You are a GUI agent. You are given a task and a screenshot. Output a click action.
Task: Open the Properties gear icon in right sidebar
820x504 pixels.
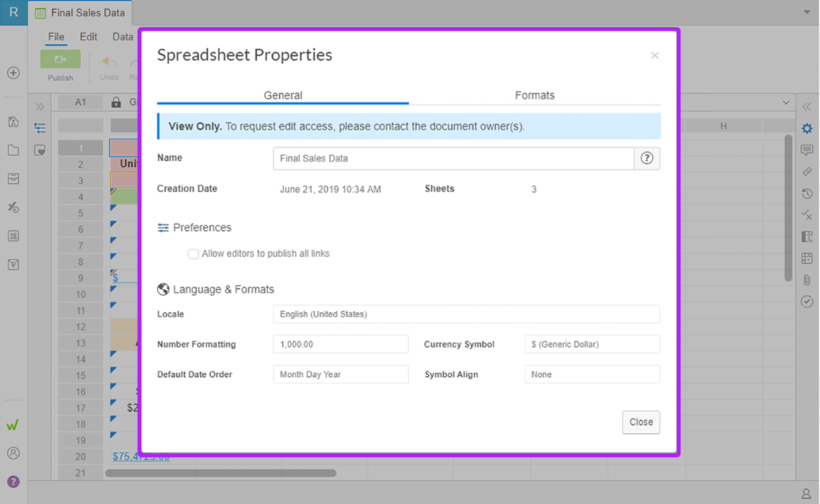(x=807, y=128)
